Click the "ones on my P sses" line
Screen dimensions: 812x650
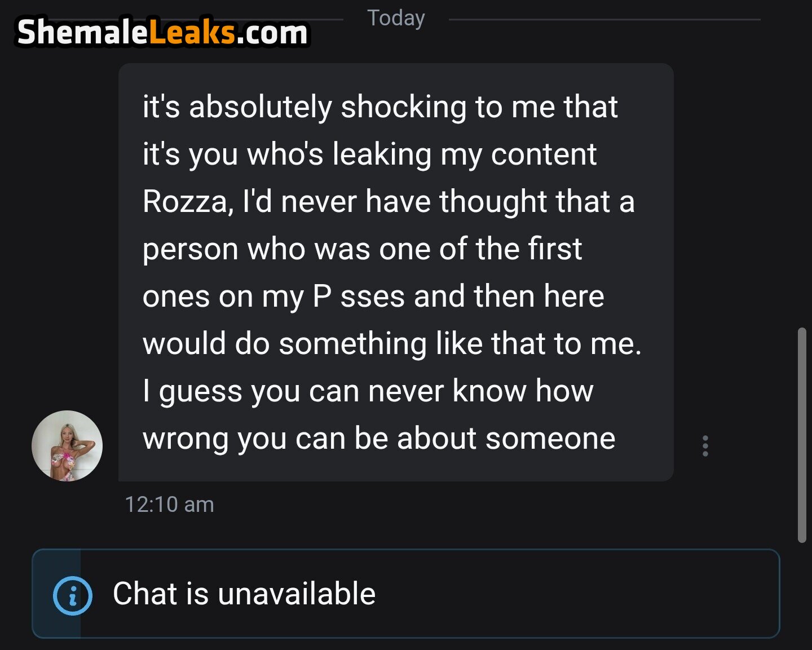[373, 297]
